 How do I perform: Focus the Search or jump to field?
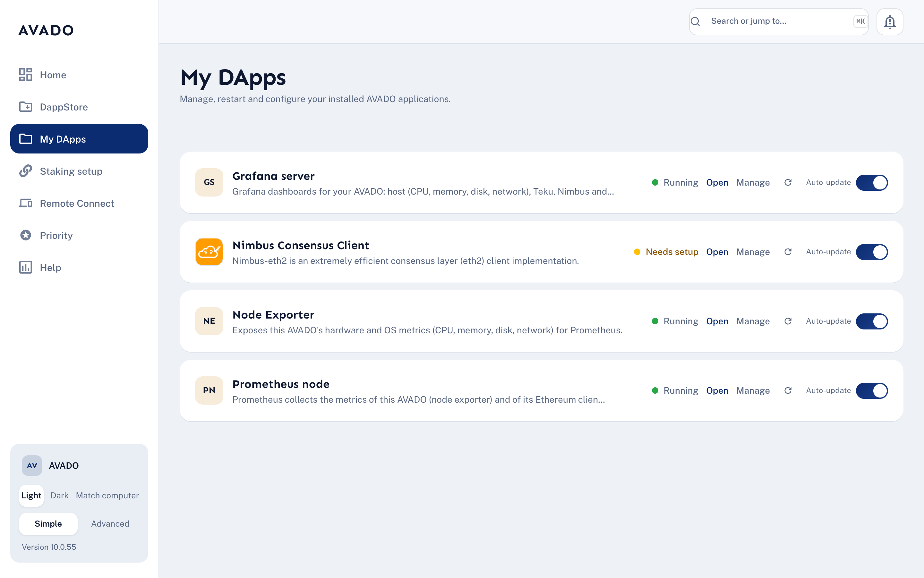(779, 22)
